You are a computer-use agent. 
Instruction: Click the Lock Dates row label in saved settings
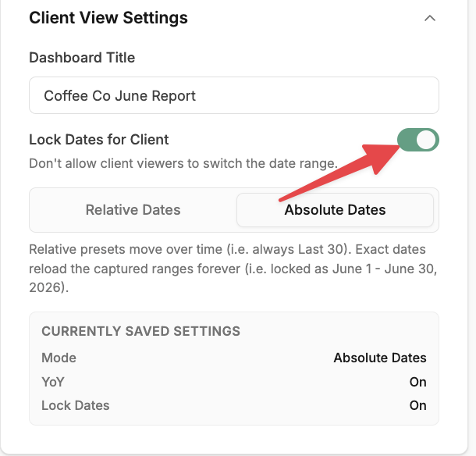click(x=76, y=405)
